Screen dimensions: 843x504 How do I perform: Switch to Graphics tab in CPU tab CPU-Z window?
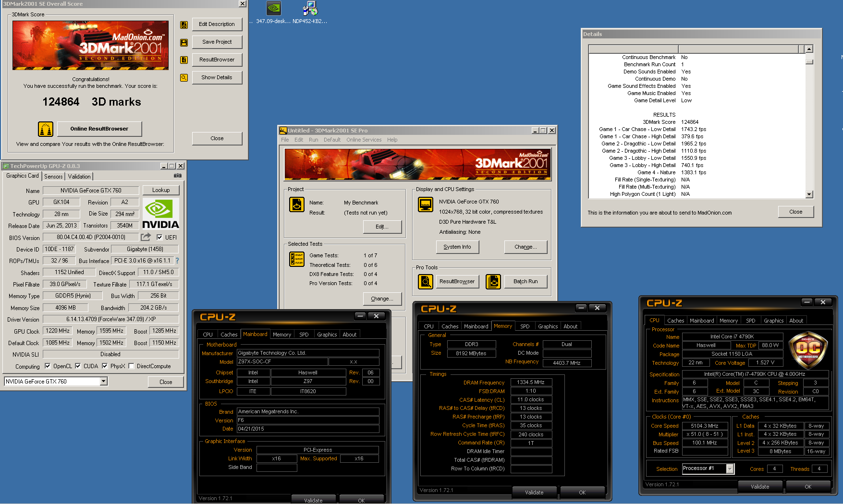773,321
